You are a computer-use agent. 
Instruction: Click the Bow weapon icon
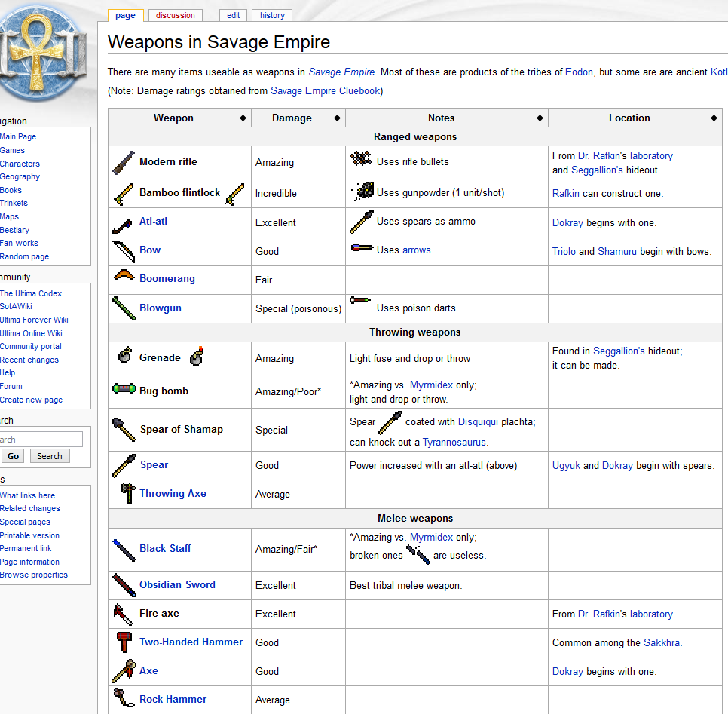tap(124, 251)
